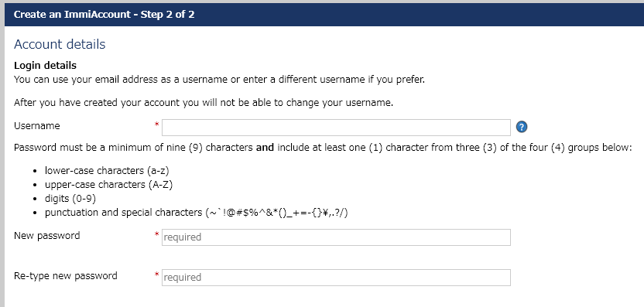Select the New password input field
Image resolution: width=644 pixels, height=307 pixels.
click(336, 237)
